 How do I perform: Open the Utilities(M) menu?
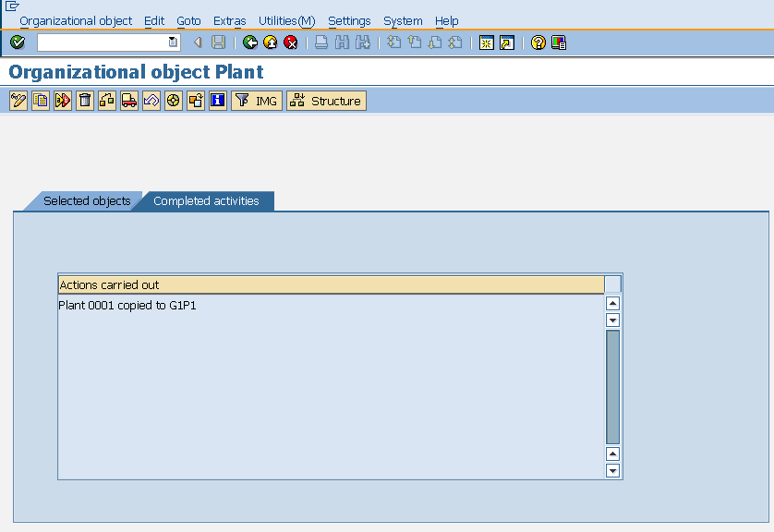pyautogui.click(x=286, y=20)
